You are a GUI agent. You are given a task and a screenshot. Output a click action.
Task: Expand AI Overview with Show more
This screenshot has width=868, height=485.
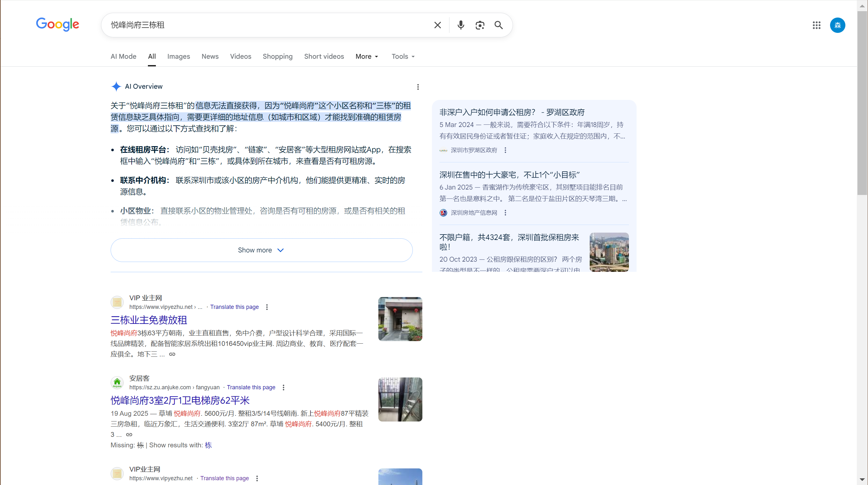(261, 250)
